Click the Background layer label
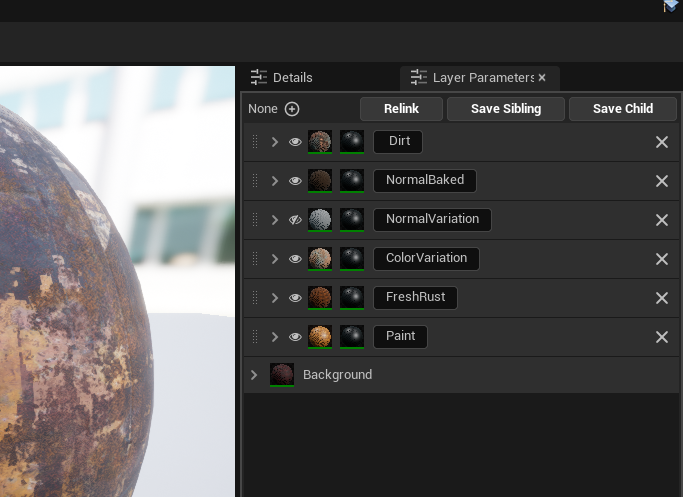Screen dimensions: 683x497 tap(338, 375)
